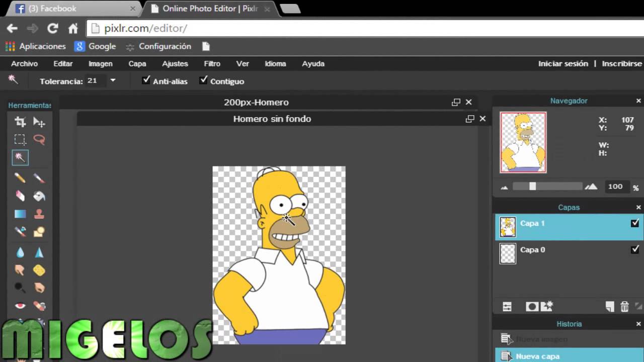The height and width of the screenshot is (362, 644).
Task: Select the Color Replace tool
Action: click(20, 231)
